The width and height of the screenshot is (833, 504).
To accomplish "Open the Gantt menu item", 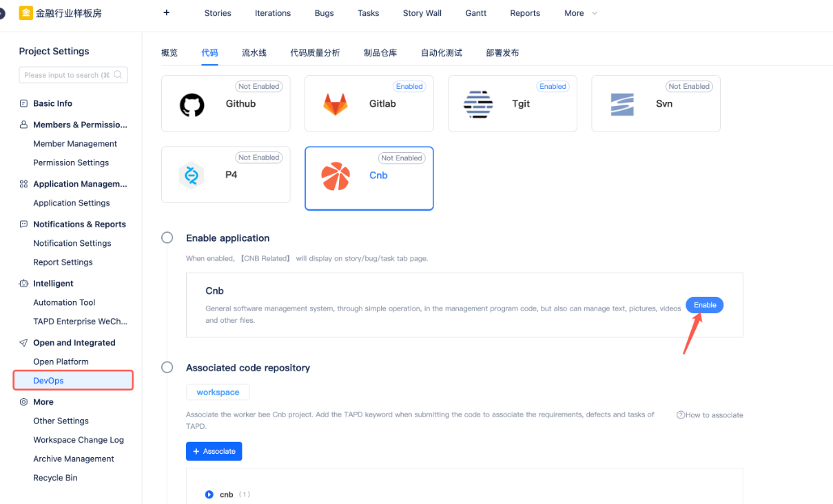I will click(x=475, y=13).
